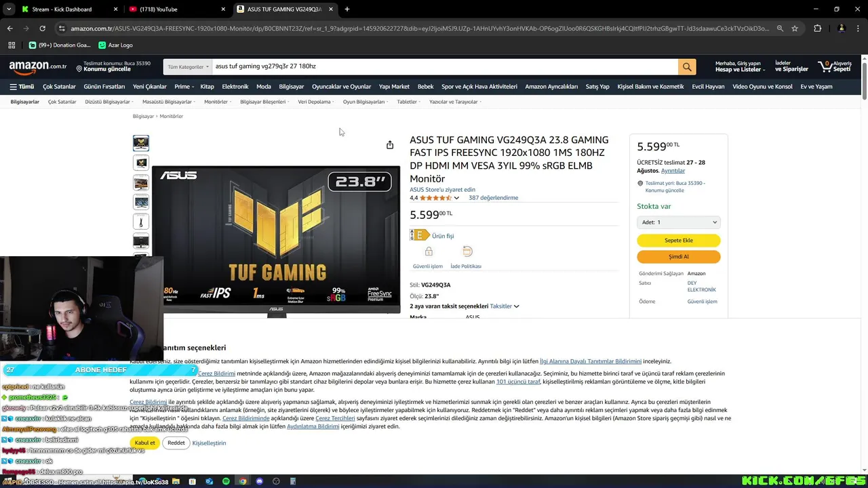
Task: Open the Calculator from the taskbar
Action: [x=293, y=482]
